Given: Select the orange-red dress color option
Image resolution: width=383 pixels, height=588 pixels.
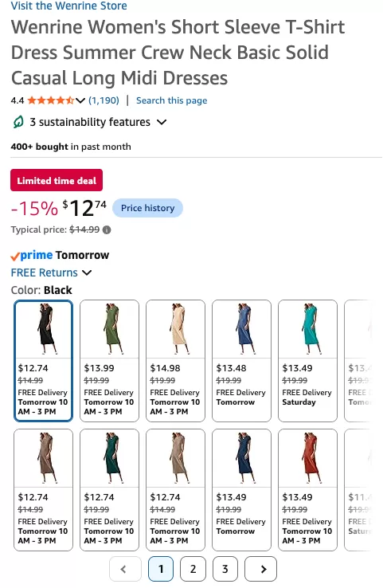Looking at the screenshot, I should click(307, 490).
